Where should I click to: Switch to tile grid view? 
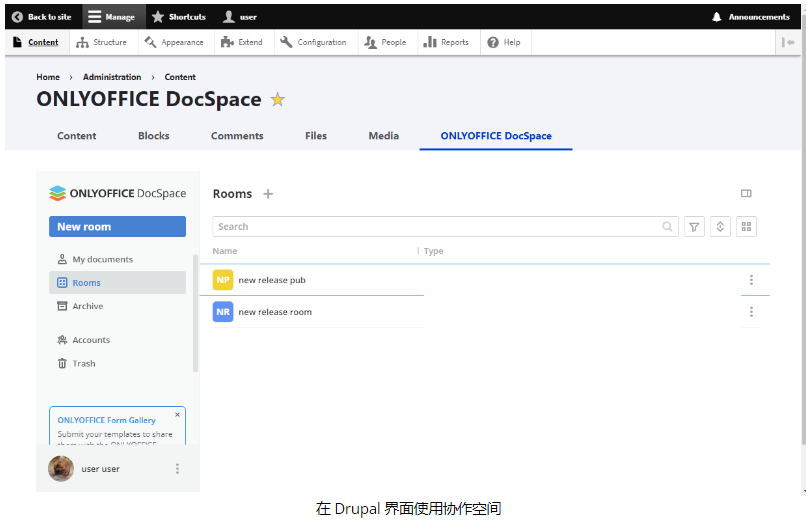(746, 227)
